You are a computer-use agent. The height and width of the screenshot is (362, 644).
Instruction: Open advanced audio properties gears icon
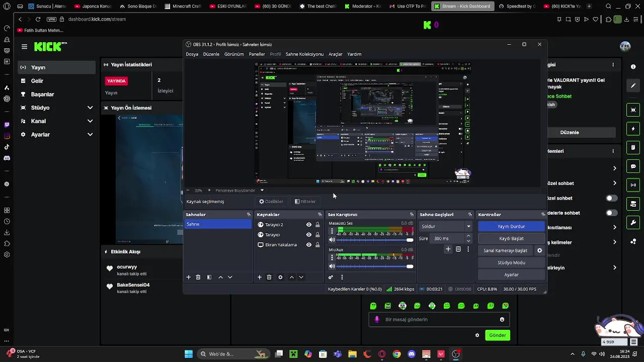[331, 277]
